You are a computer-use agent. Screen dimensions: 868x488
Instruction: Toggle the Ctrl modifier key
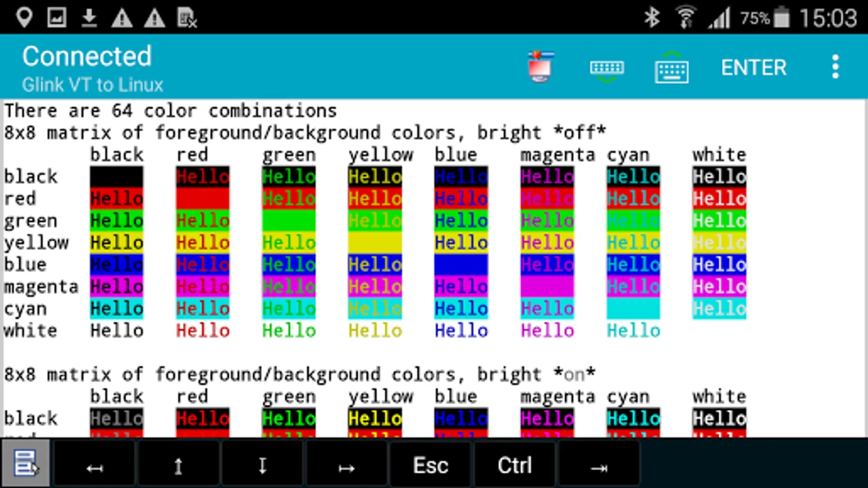[515, 465]
